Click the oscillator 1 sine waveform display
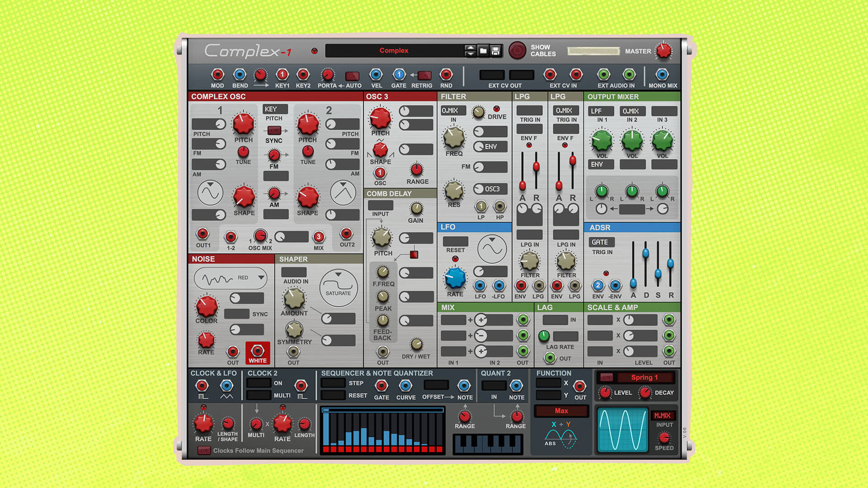The width and height of the screenshot is (868, 488). pyautogui.click(x=210, y=193)
